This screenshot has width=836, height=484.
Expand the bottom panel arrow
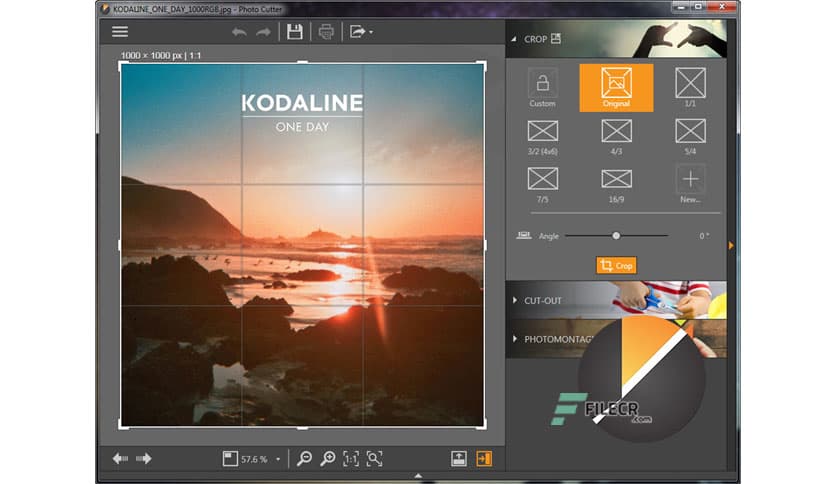pyautogui.click(x=418, y=475)
